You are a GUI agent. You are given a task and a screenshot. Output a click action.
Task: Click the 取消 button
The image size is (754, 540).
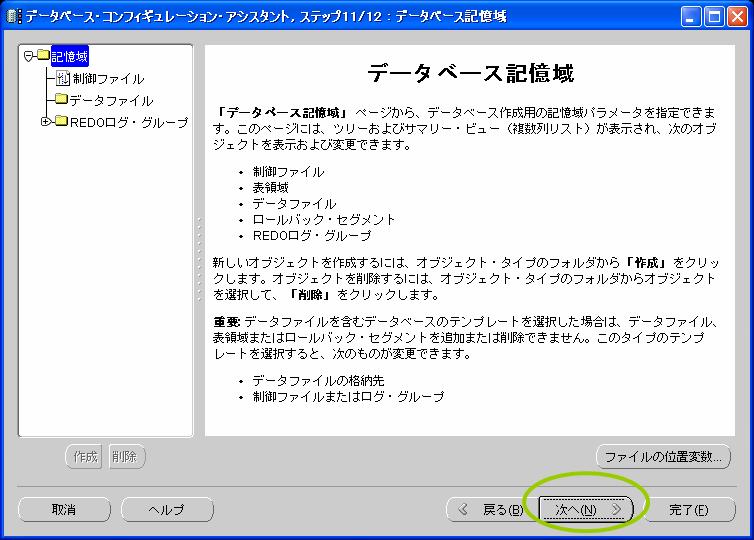click(64, 509)
